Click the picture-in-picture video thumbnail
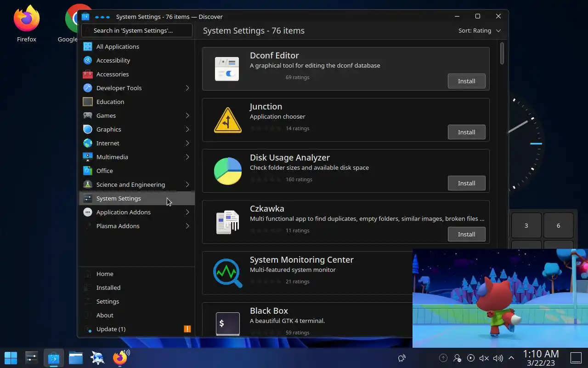 (500, 298)
